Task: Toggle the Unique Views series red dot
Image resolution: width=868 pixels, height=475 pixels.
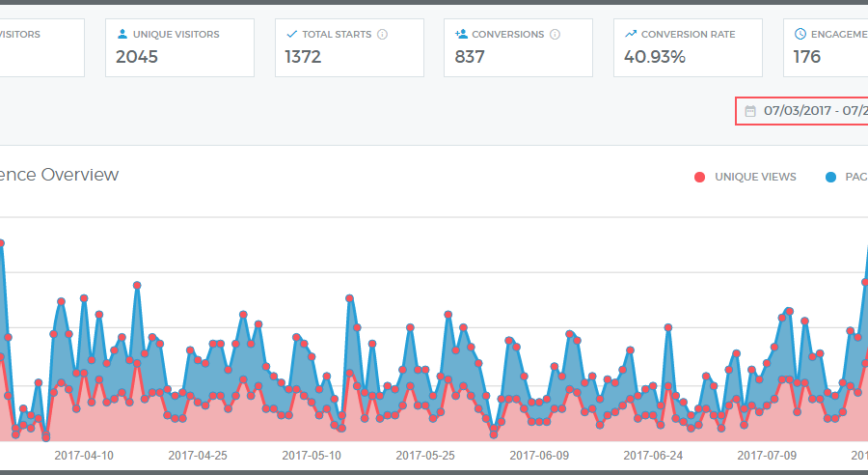Action: (x=700, y=177)
